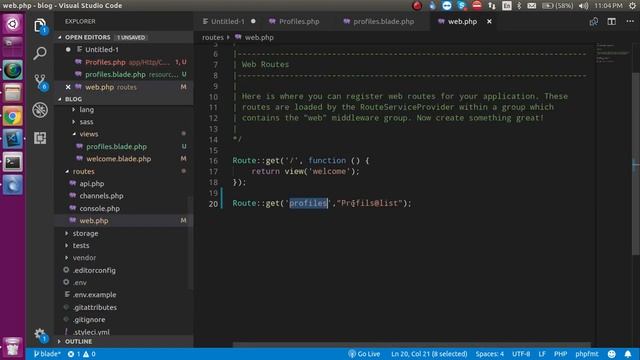Expand the storage folder
Screen dimensions: 640x360
click(x=85, y=233)
